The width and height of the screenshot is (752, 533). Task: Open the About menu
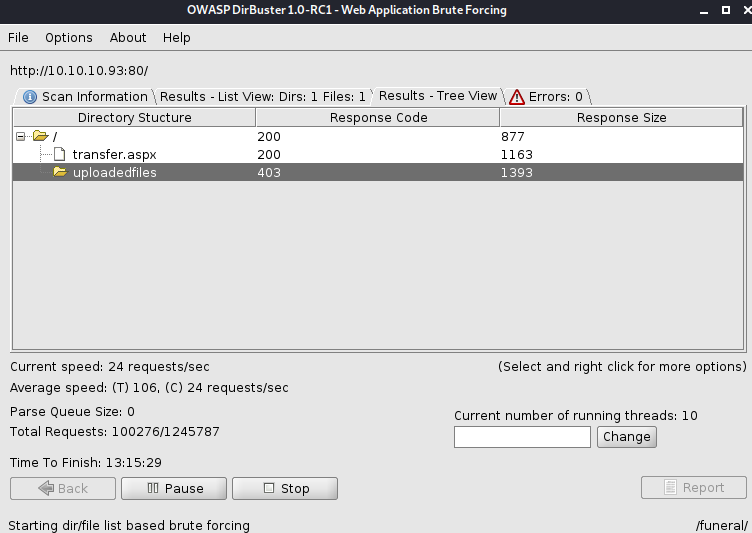[x=128, y=37]
